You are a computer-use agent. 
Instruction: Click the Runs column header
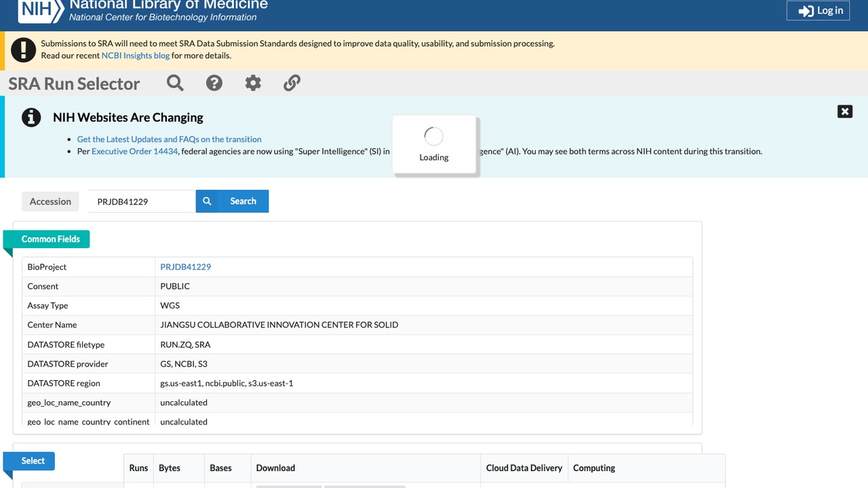coord(138,468)
